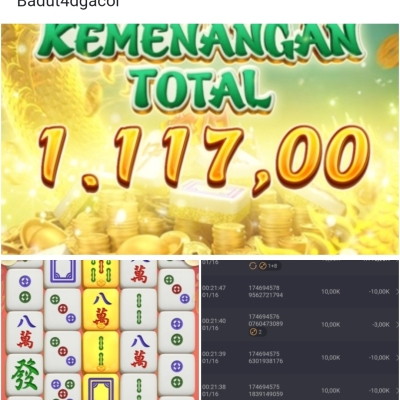Screen dimensions: 400x400
Task: Click the golden eight-wan tile in center column
Action: point(101,310)
